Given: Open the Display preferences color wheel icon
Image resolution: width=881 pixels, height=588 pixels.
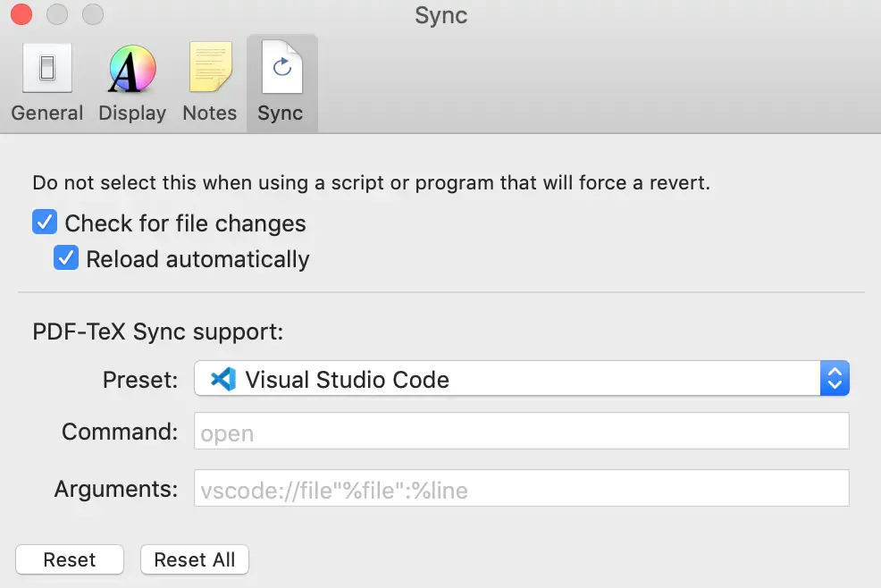Looking at the screenshot, I should (132, 69).
